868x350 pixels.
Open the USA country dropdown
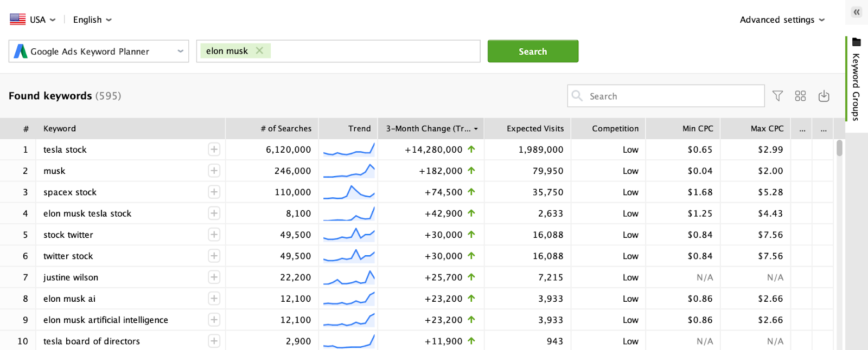coord(43,20)
